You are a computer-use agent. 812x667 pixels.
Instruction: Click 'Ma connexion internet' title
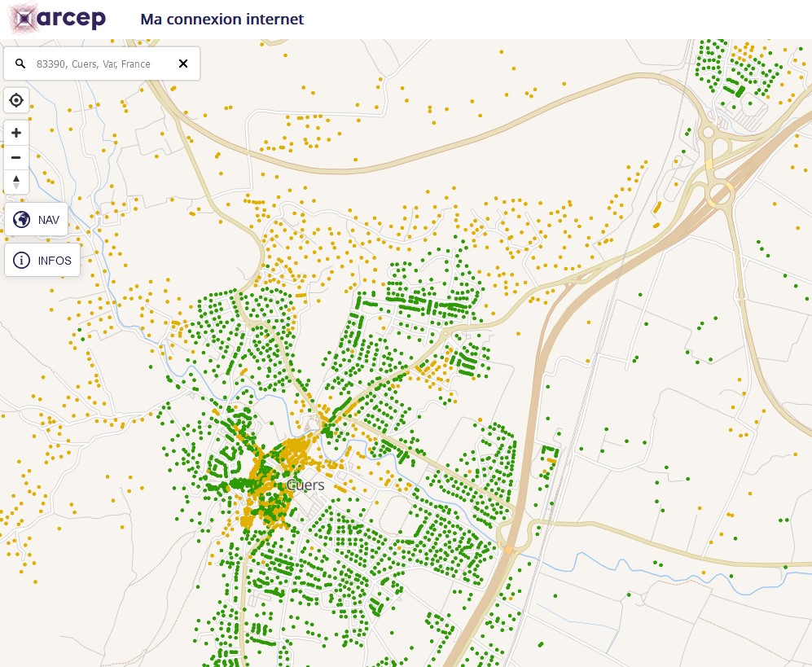(x=222, y=20)
